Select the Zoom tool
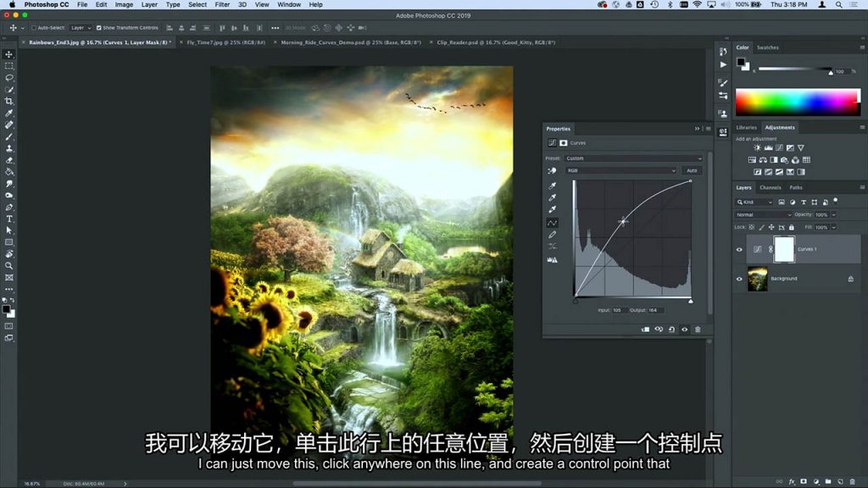The width and height of the screenshot is (868, 488). coord(8,265)
